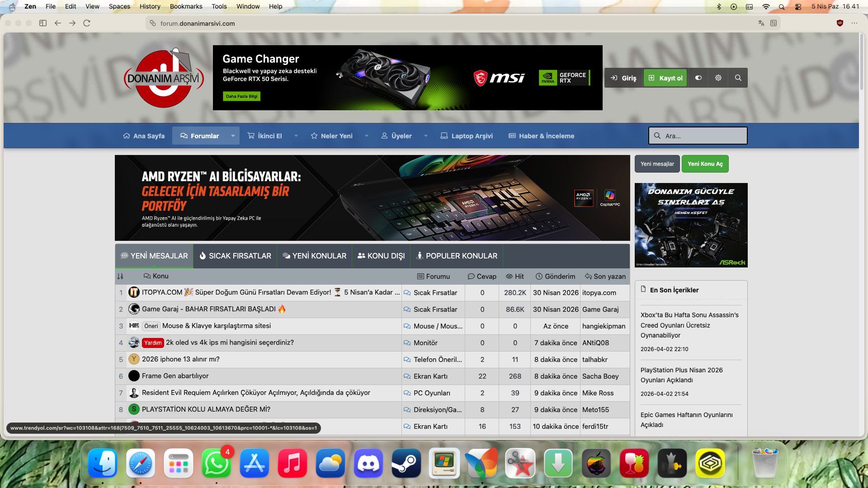Screen dimensions: 868x488
Task: Open the PC Oyunları forum link
Action: 432,393
